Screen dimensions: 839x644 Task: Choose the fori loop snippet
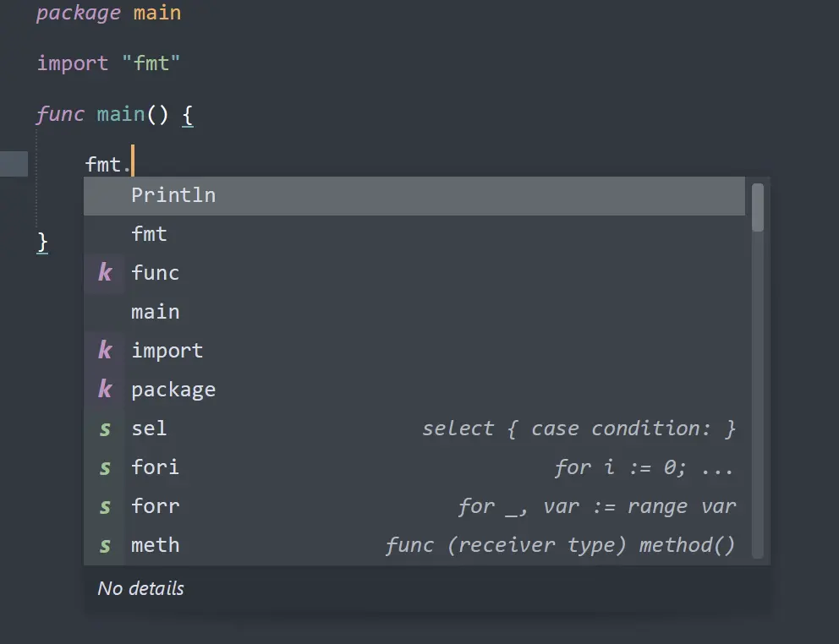[156, 467]
